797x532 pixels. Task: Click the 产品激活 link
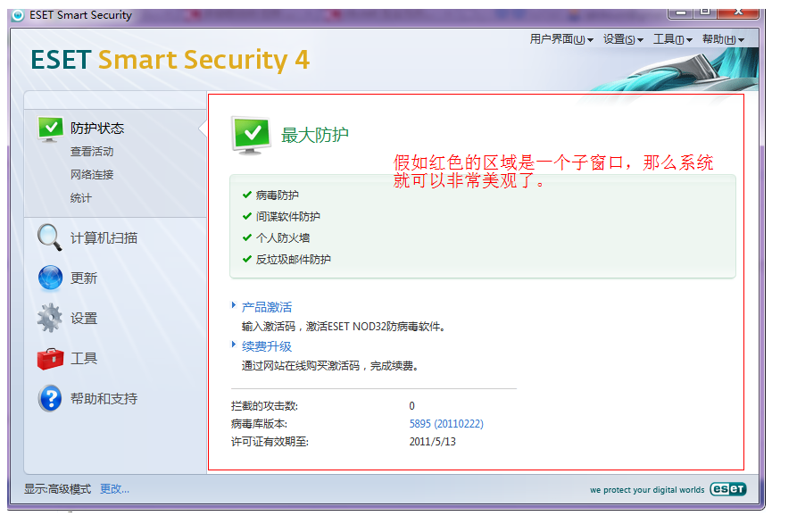tap(267, 307)
